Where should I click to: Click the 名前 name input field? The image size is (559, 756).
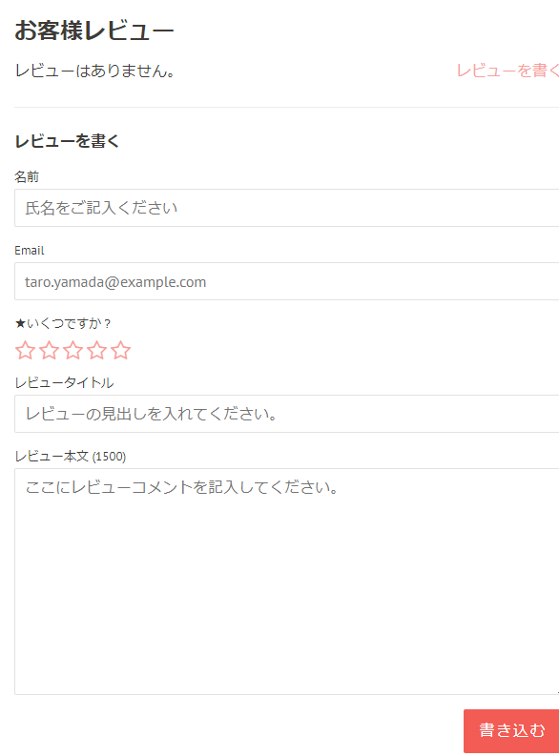click(x=286, y=208)
